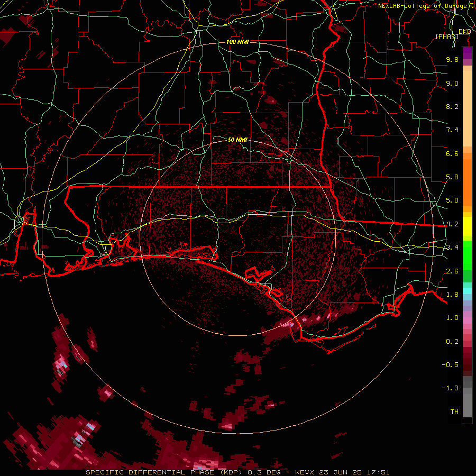The width and height of the screenshot is (476, 476).
Task: Pick the pale peach segment of the color bar
Action: [x=467, y=108]
